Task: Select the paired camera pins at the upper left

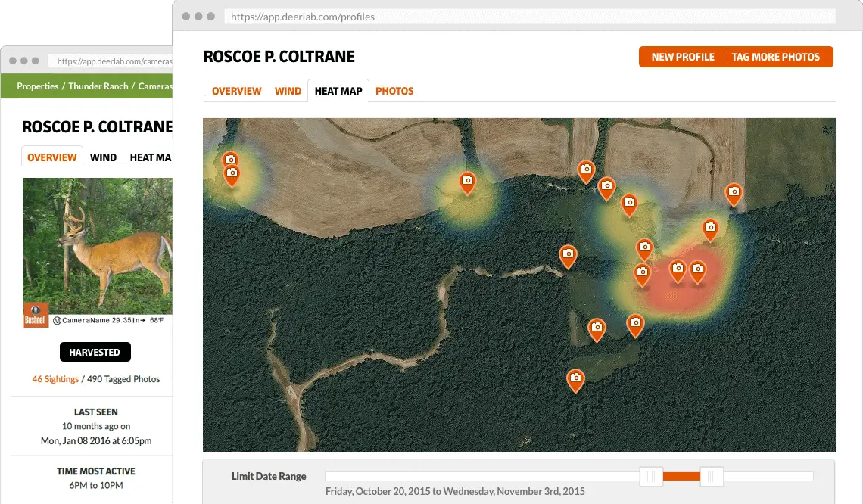Action: tap(230, 166)
